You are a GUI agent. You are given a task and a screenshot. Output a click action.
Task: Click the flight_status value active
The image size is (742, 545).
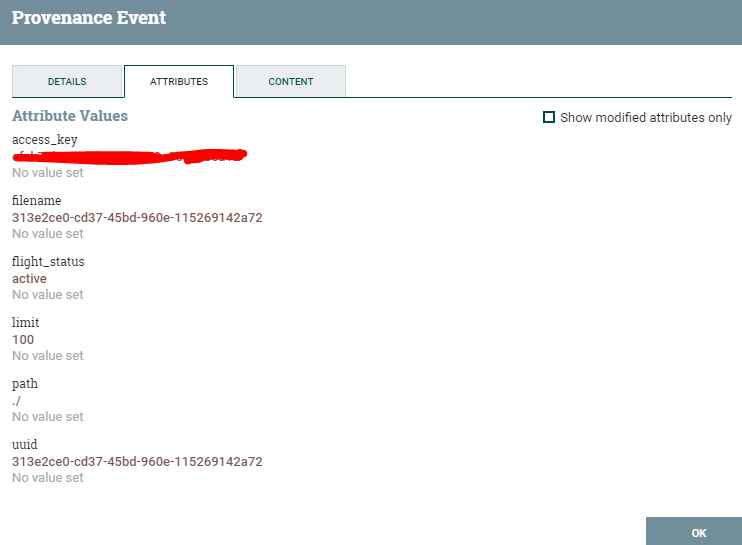pos(29,279)
